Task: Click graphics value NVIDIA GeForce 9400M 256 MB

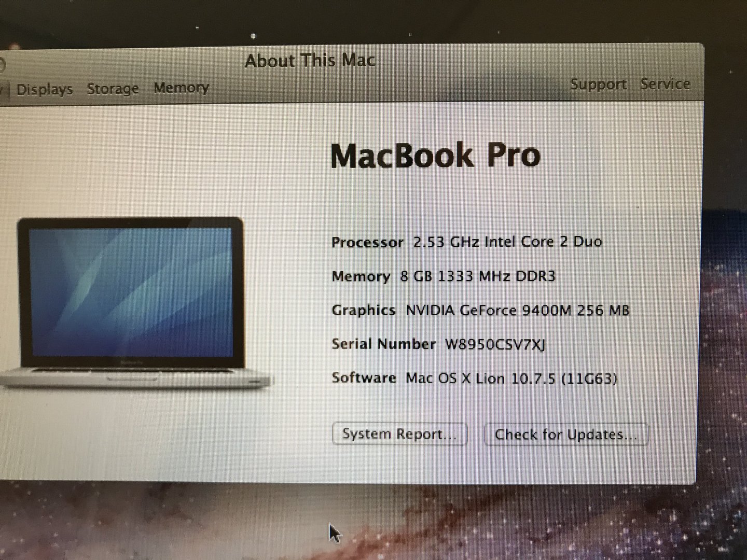Action: click(517, 310)
